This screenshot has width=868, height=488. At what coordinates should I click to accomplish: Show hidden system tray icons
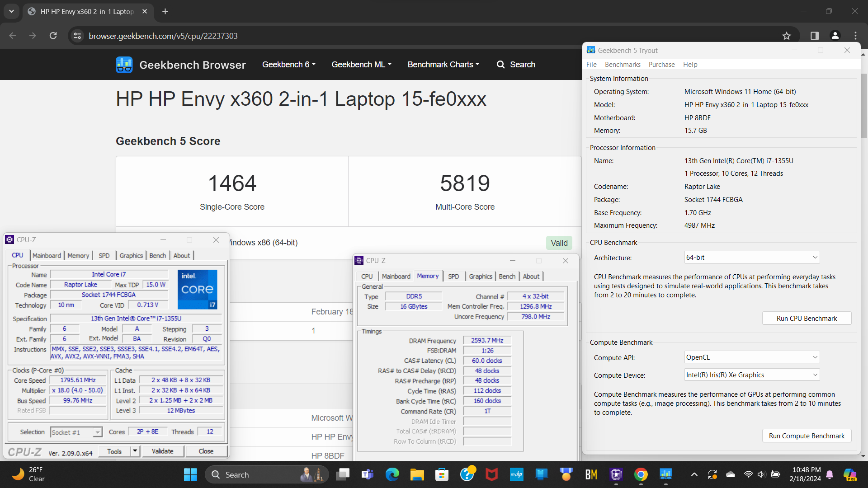pos(694,474)
